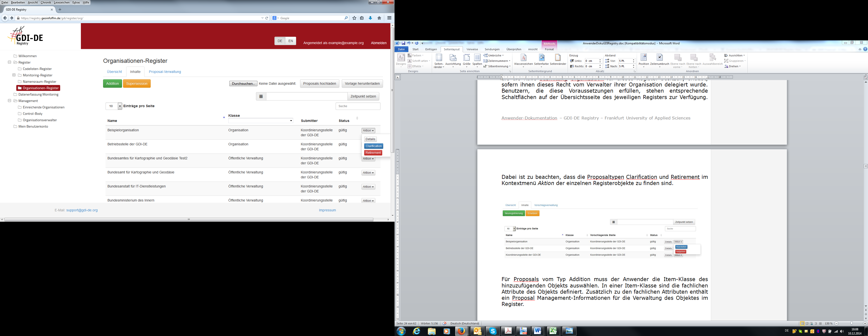Save the Word document via toolbar icon
Screen dimensions: 868x336
403,43
